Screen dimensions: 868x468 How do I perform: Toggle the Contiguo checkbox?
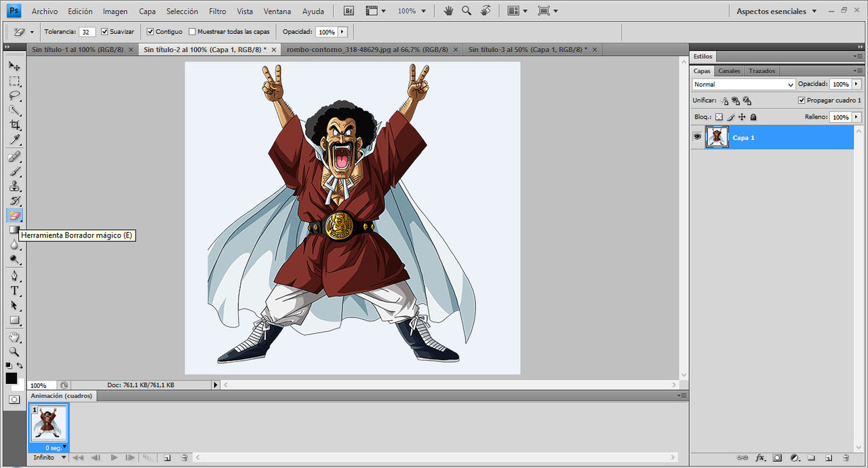point(151,32)
